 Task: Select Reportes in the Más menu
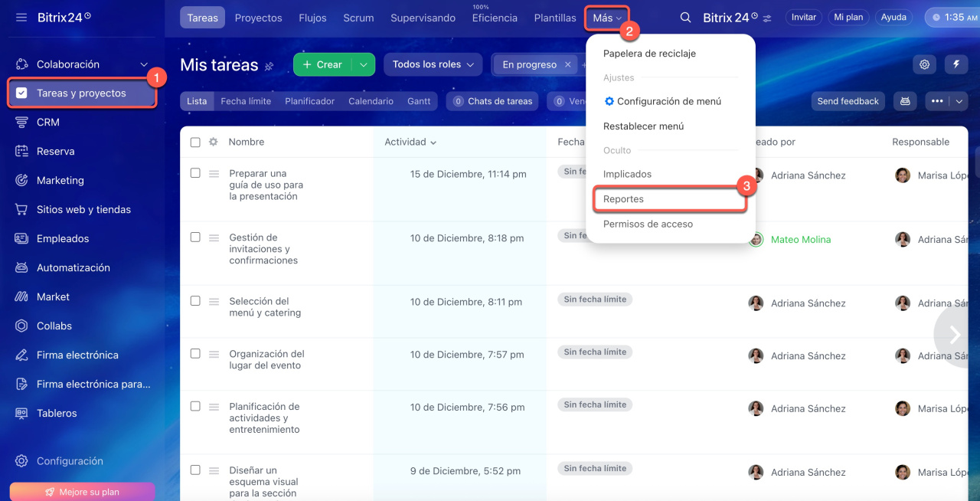click(623, 199)
